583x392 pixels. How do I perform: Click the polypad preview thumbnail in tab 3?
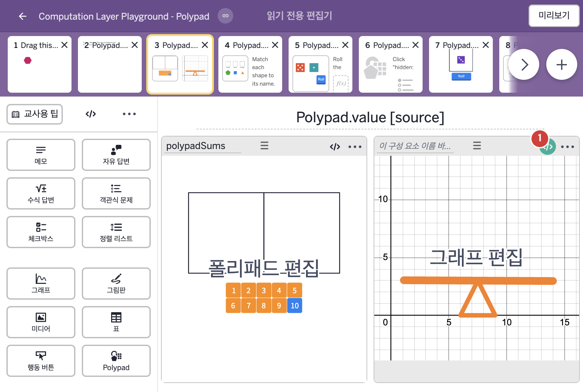165,68
